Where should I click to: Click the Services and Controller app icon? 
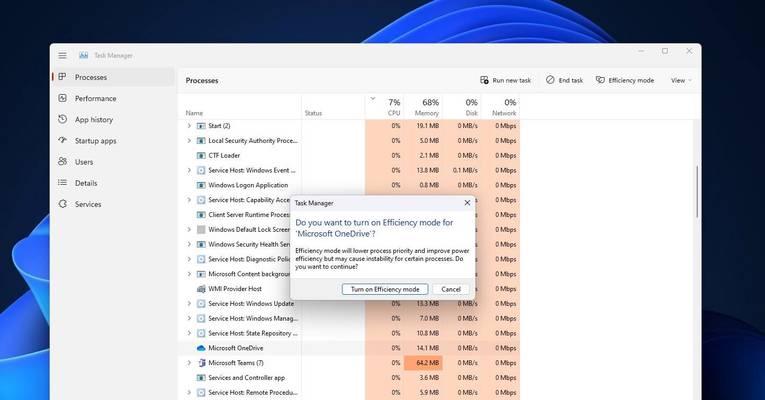click(201, 378)
